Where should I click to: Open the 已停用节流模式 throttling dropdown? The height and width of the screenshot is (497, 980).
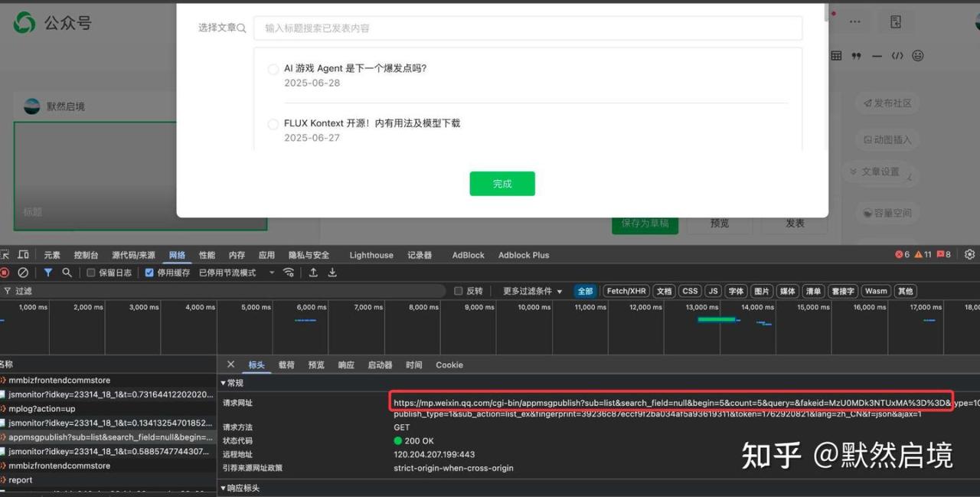point(237,273)
